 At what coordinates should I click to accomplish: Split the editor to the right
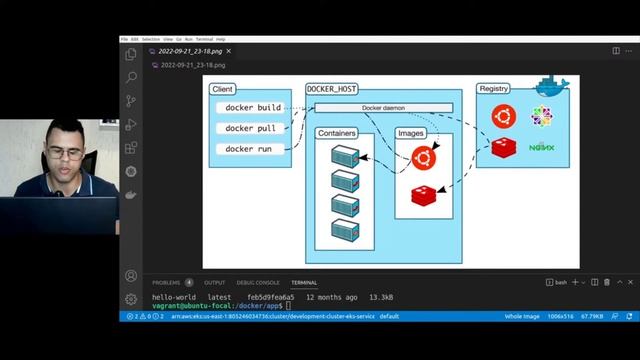[616, 51]
